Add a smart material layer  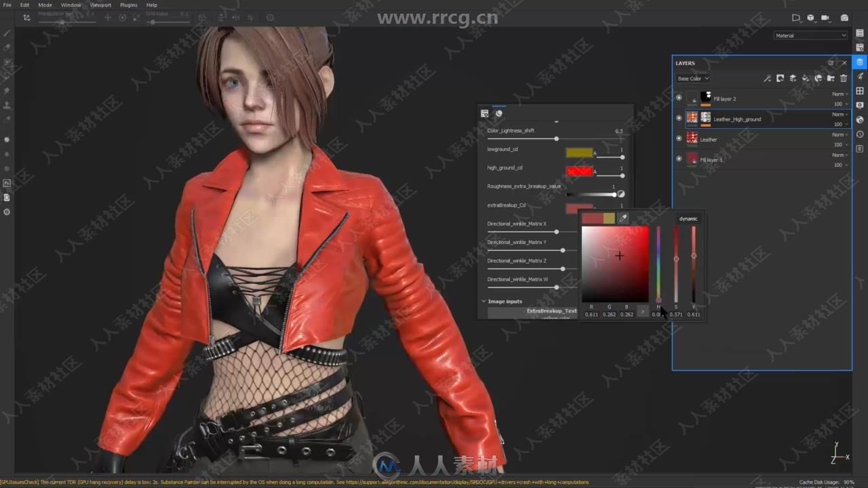[x=818, y=79]
